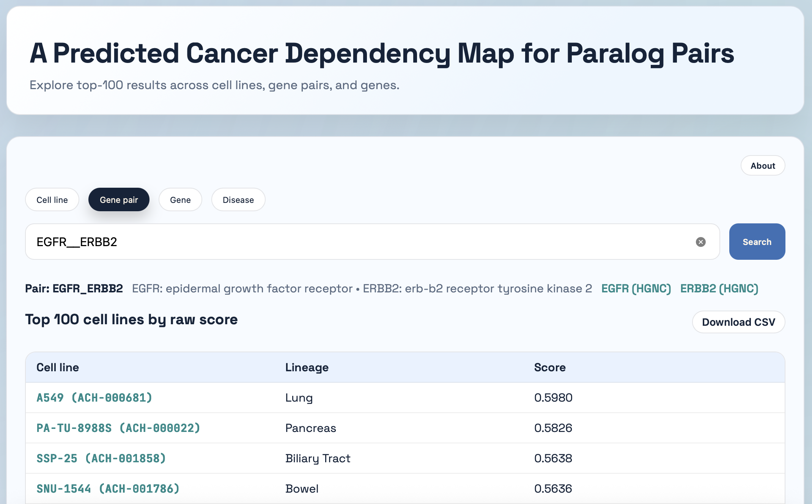Open the About page
812x504 pixels.
pyautogui.click(x=763, y=166)
